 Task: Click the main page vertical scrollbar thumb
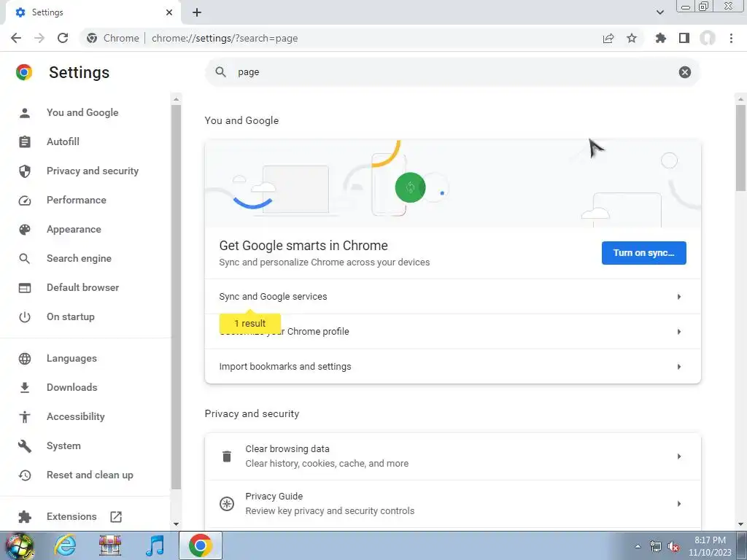tap(740, 147)
